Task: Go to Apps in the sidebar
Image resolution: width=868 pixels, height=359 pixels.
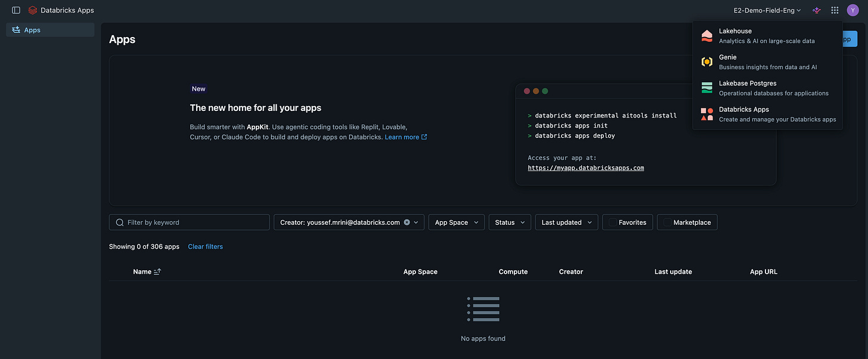Action: tap(50, 30)
